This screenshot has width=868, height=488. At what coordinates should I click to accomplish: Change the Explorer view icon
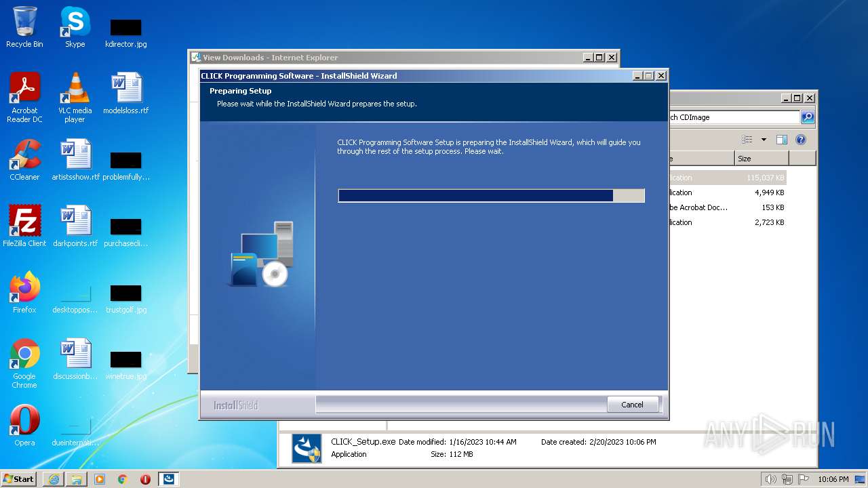tap(747, 140)
